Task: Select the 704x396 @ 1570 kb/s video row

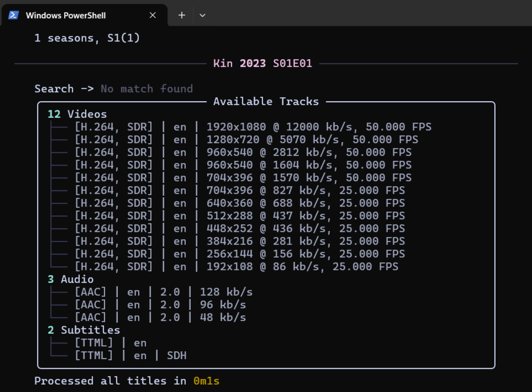Action: [243, 178]
